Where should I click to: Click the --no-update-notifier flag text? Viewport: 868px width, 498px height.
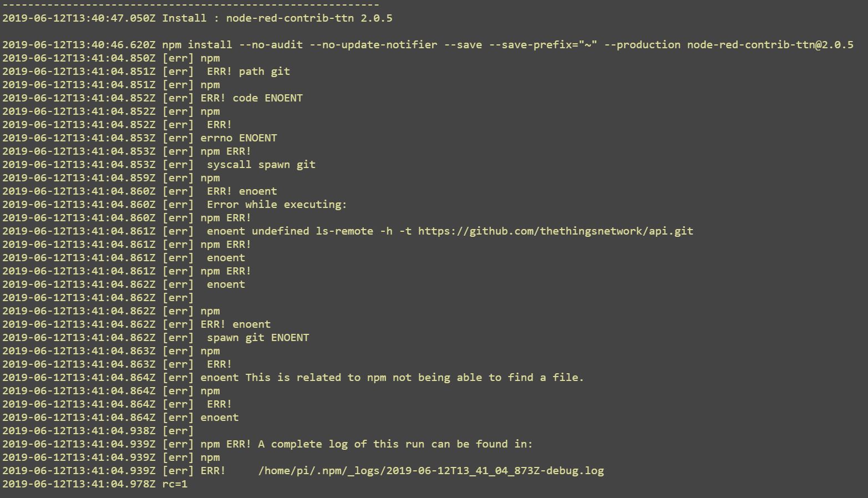[373, 45]
